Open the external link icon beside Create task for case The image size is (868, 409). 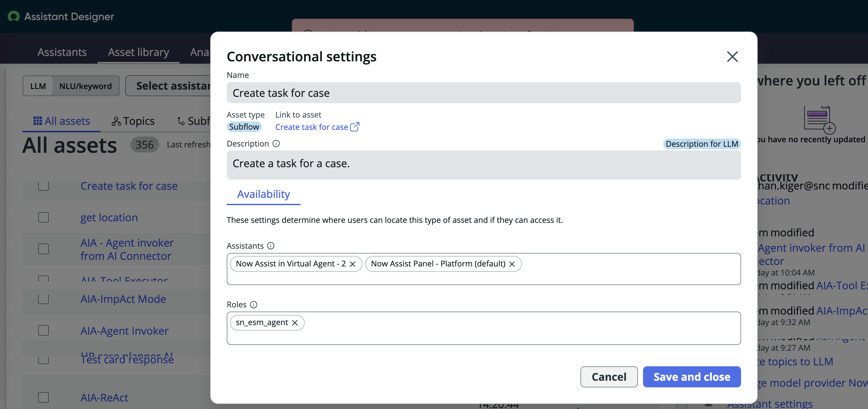[x=355, y=127]
